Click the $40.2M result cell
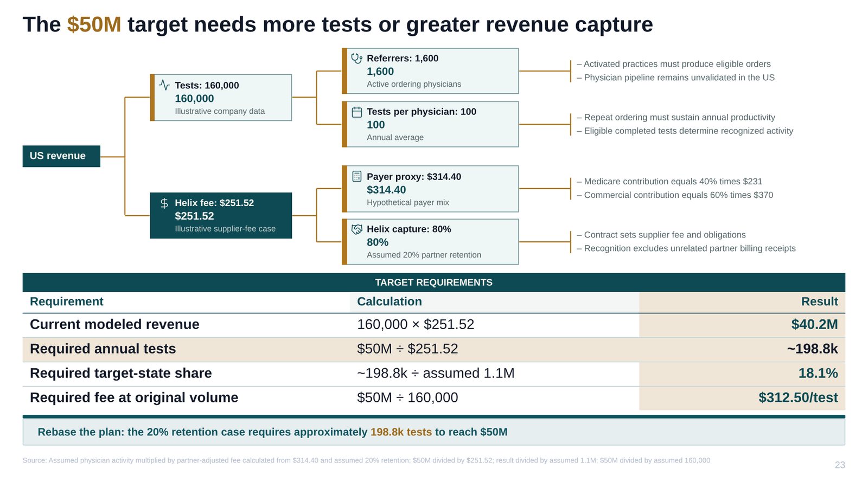Screen dimensions: 868x488 point(742,325)
